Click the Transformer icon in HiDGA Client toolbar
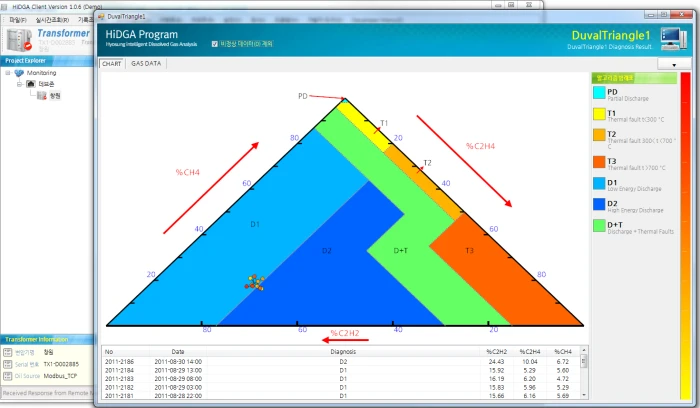Viewport: 700px width, 408px height. [19, 40]
